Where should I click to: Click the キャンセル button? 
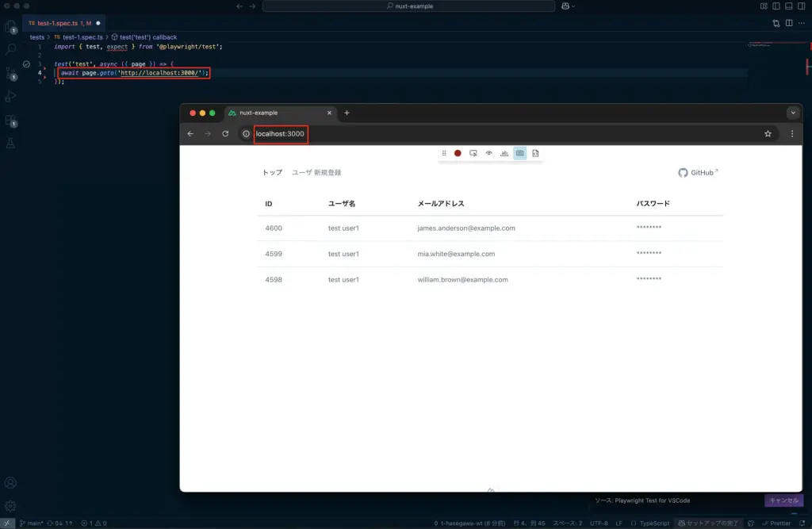click(783, 500)
